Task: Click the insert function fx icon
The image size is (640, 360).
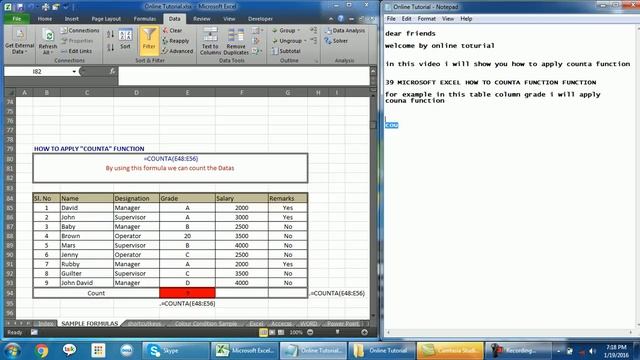Action: (112, 71)
